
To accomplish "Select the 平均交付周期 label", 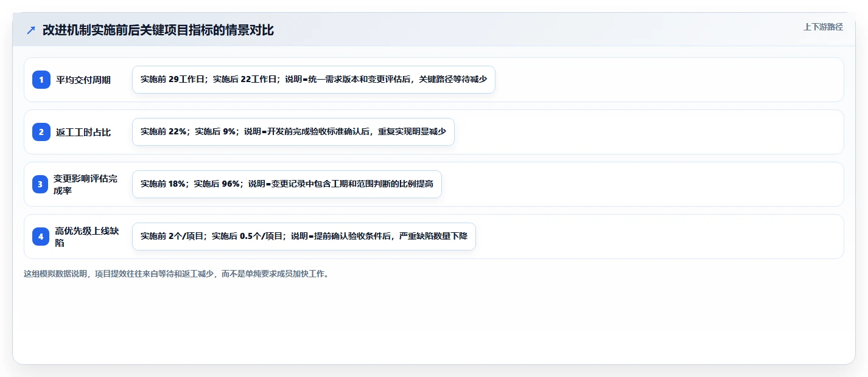I will (x=83, y=80).
